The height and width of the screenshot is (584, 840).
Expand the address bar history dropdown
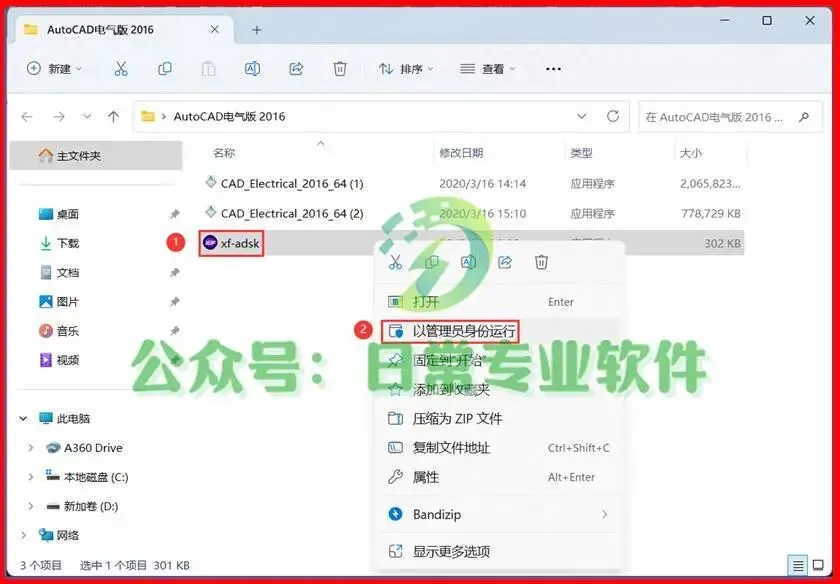point(581,116)
